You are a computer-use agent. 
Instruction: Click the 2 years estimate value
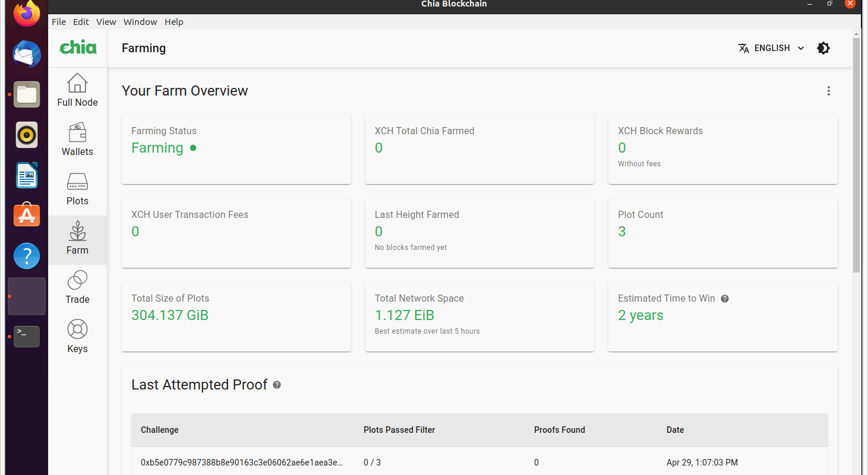coord(640,315)
